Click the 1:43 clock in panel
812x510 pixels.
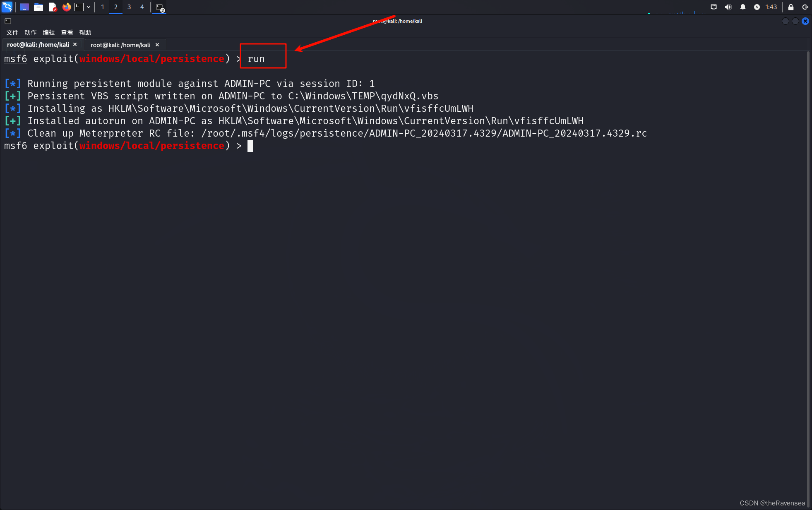tap(771, 7)
